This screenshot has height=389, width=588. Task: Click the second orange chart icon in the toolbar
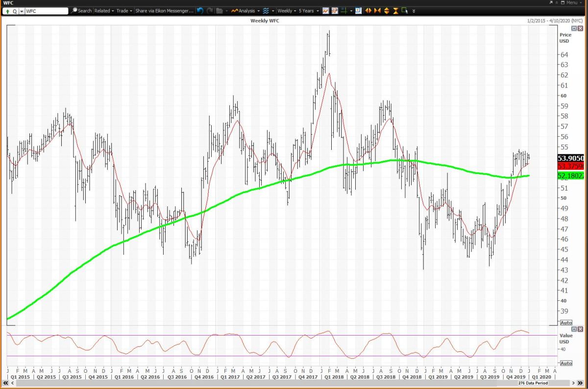(335, 11)
